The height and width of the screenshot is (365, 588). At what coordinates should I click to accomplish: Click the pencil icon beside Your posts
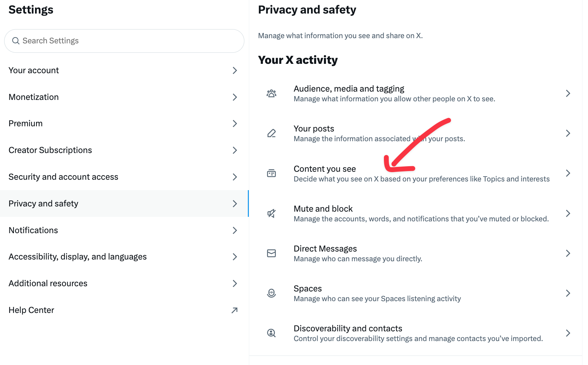pyautogui.click(x=271, y=133)
